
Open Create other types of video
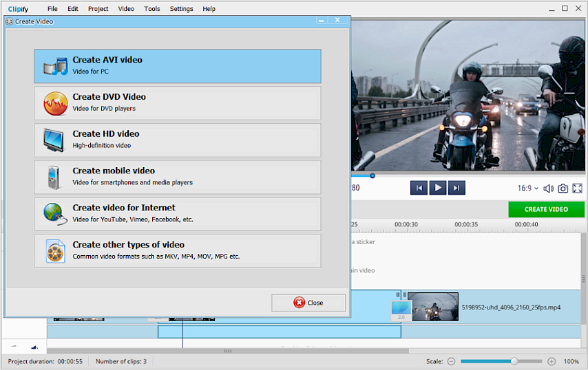coord(178,251)
